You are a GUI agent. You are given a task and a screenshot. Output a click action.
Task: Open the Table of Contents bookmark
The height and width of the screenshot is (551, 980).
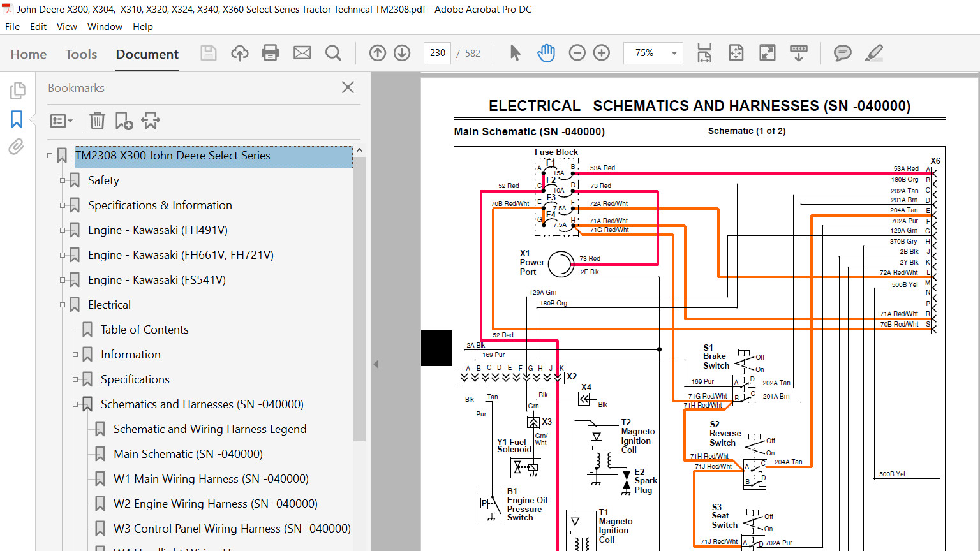pyautogui.click(x=145, y=330)
